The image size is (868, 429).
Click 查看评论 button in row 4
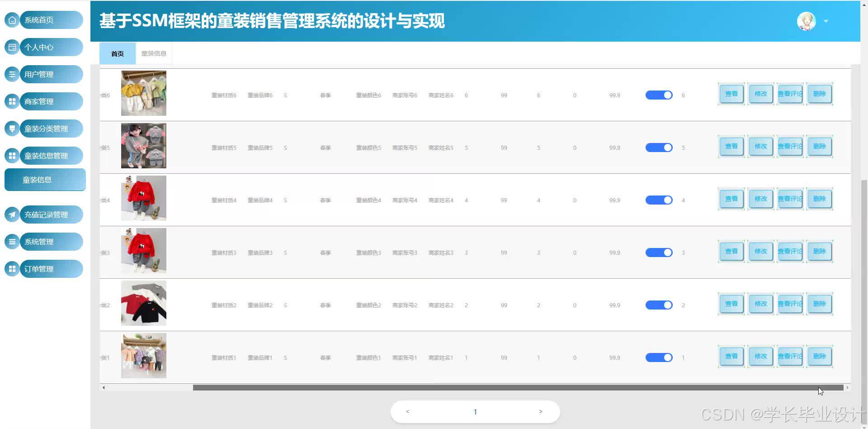(x=790, y=199)
